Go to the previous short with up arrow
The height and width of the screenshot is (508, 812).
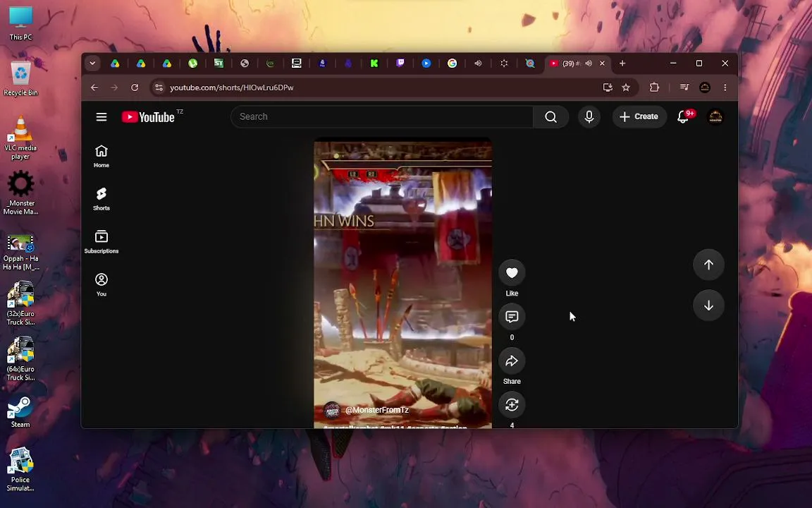tap(708, 265)
